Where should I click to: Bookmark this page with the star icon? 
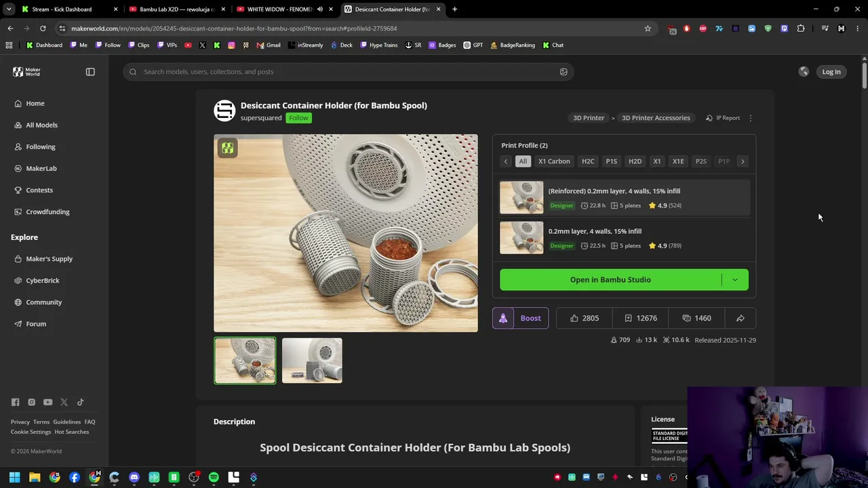648,28
